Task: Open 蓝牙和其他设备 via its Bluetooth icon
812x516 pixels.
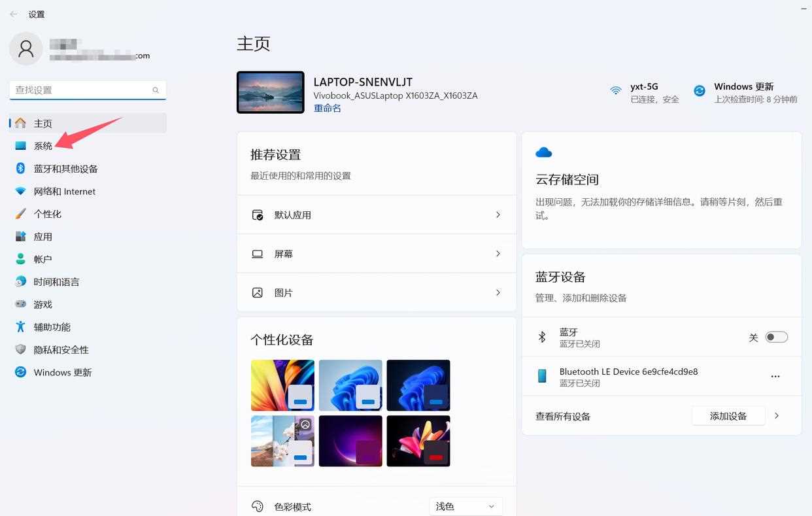Action: pyautogui.click(x=20, y=169)
